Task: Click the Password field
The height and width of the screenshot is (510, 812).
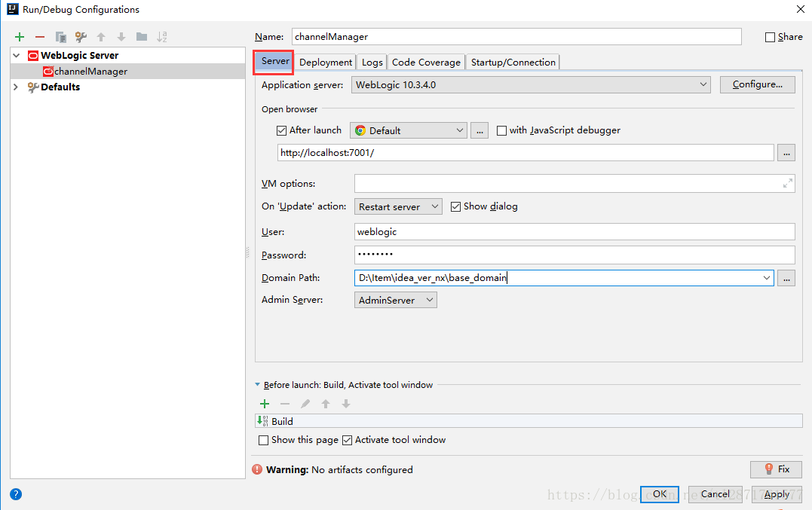Action: (x=575, y=255)
